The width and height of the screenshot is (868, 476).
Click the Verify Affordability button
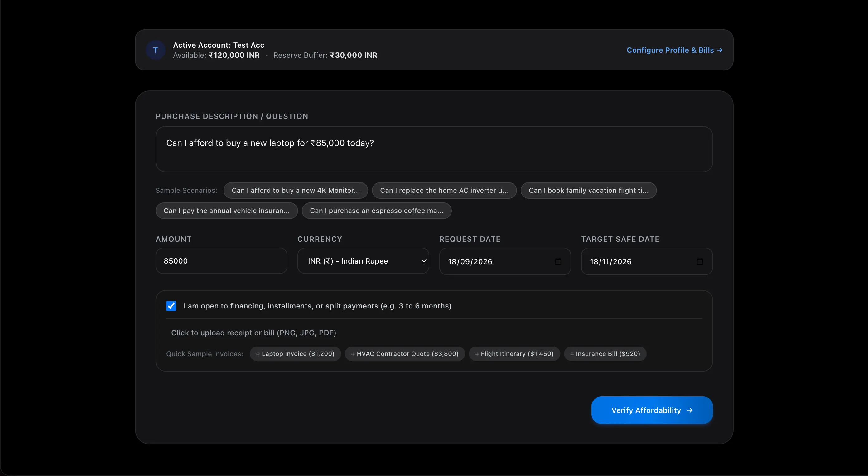click(x=652, y=410)
